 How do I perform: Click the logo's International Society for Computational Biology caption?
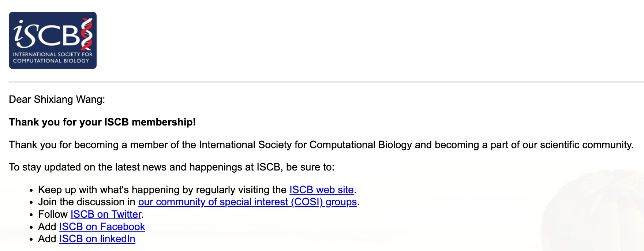point(52,57)
